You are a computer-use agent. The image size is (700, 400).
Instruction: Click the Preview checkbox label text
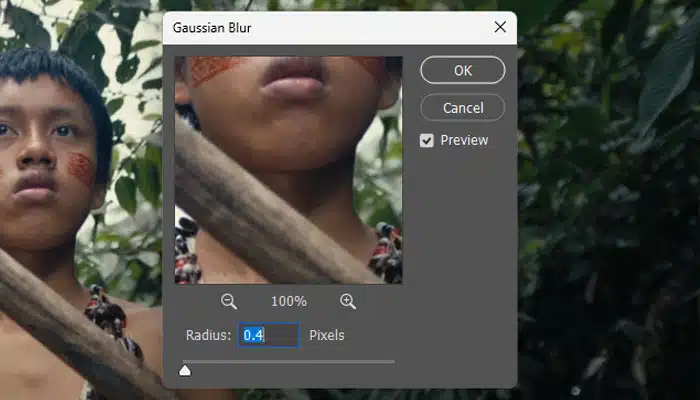(462, 141)
